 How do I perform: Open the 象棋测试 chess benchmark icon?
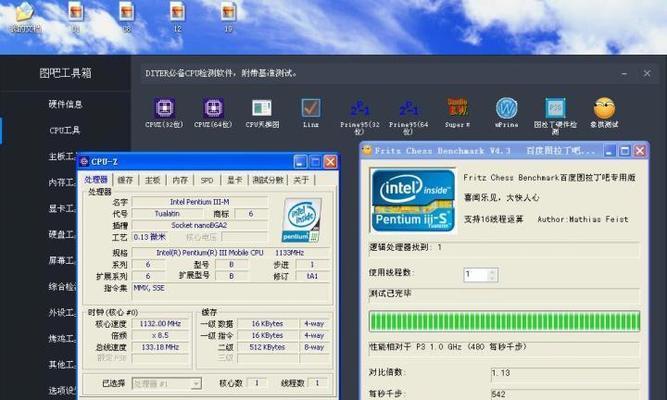(604, 108)
